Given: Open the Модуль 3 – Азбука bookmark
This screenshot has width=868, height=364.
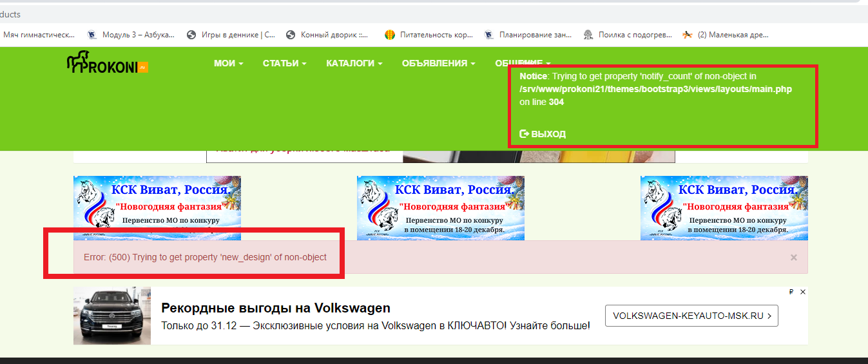Looking at the screenshot, I should (131, 35).
